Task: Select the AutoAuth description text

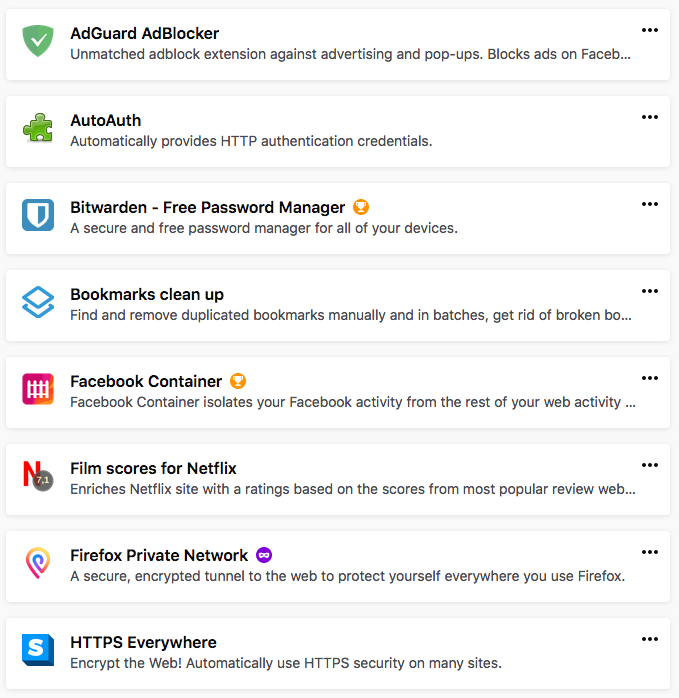Action: (251, 141)
